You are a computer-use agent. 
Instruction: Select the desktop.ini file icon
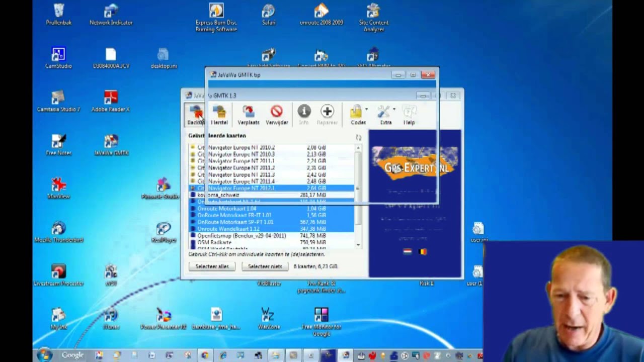click(163, 58)
